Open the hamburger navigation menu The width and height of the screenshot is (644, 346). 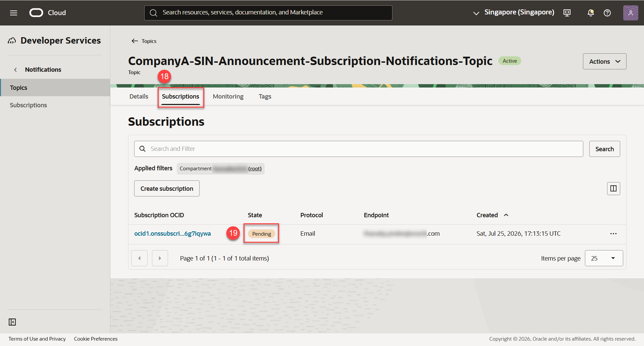point(13,13)
